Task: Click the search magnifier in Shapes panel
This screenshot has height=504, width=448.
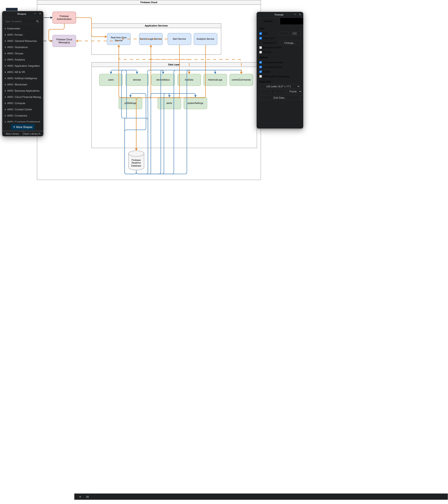Action: [x=37, y=21]
